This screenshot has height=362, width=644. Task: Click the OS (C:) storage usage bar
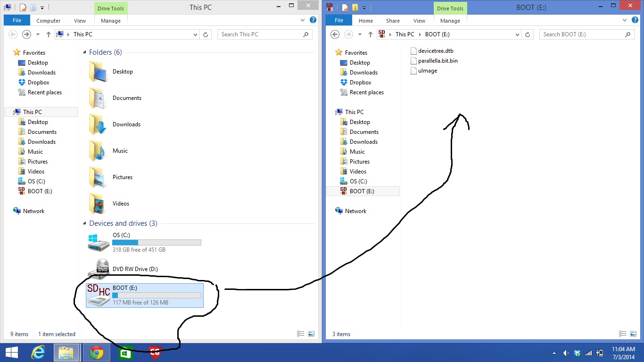click(157, 242)
